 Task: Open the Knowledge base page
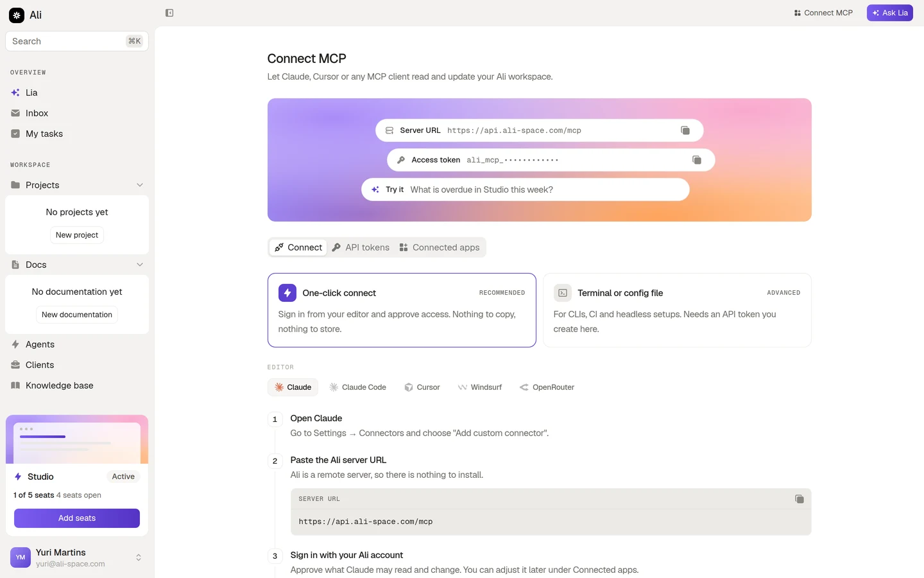[x=77, y=385]
